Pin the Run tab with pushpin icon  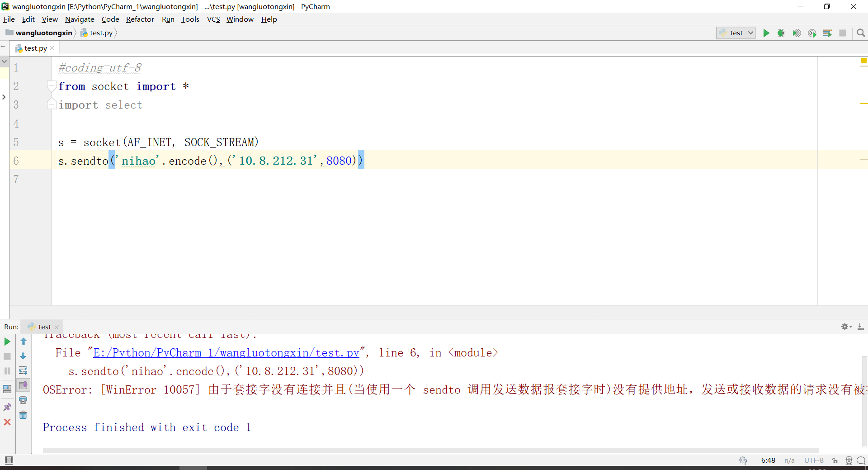point(7,407)
